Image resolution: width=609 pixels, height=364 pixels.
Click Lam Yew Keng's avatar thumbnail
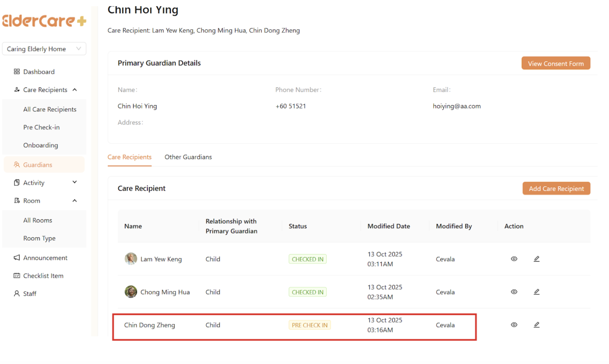tap(130, 259)
